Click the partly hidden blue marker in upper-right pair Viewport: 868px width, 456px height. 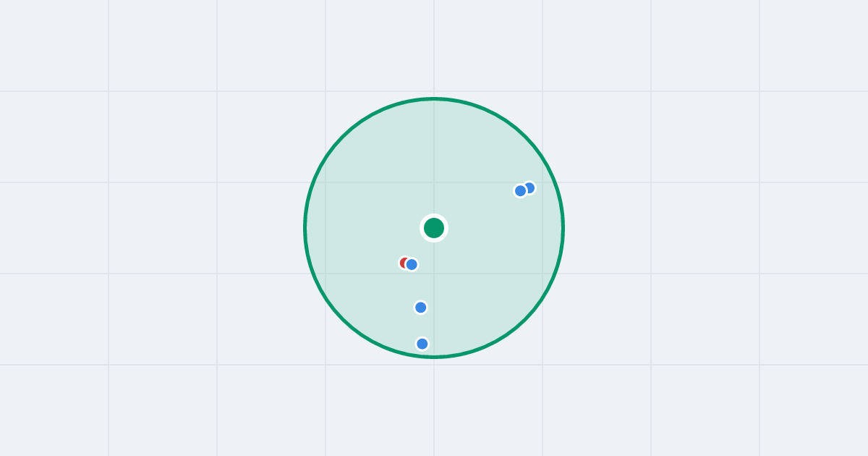coord(530,187)
